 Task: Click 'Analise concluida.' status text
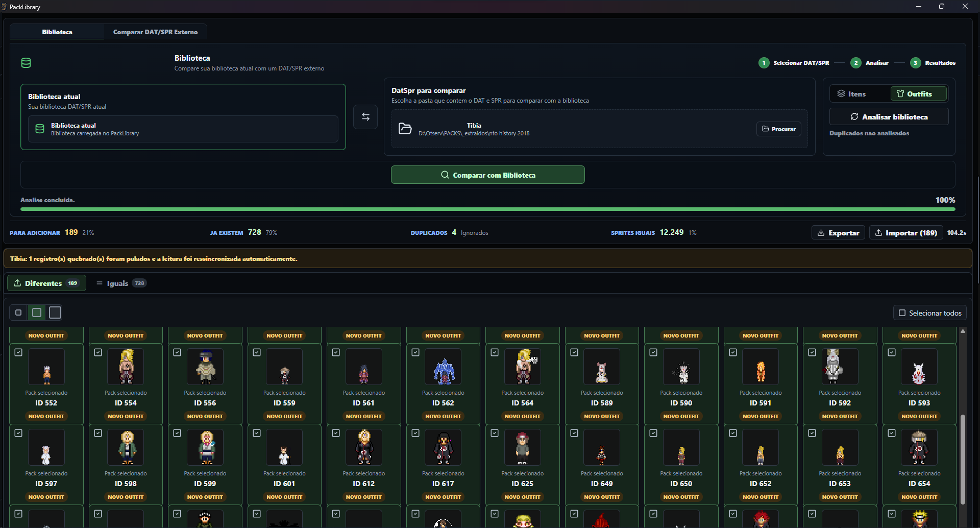click(47, 200)
